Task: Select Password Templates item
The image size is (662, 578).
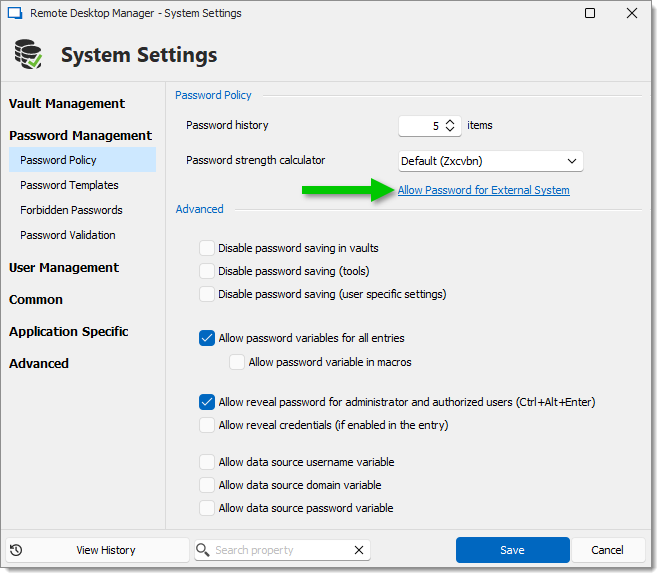Action: (69, 185)
